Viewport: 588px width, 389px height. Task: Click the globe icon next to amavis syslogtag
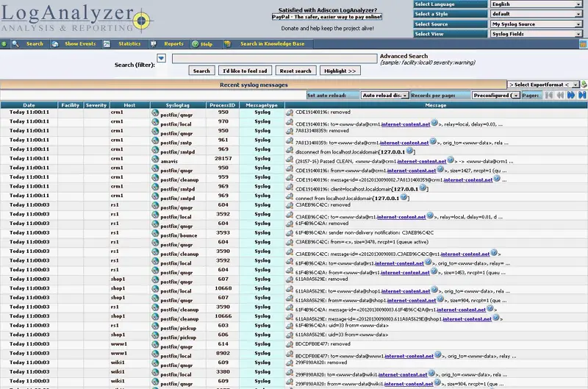[x=155, y=159]
